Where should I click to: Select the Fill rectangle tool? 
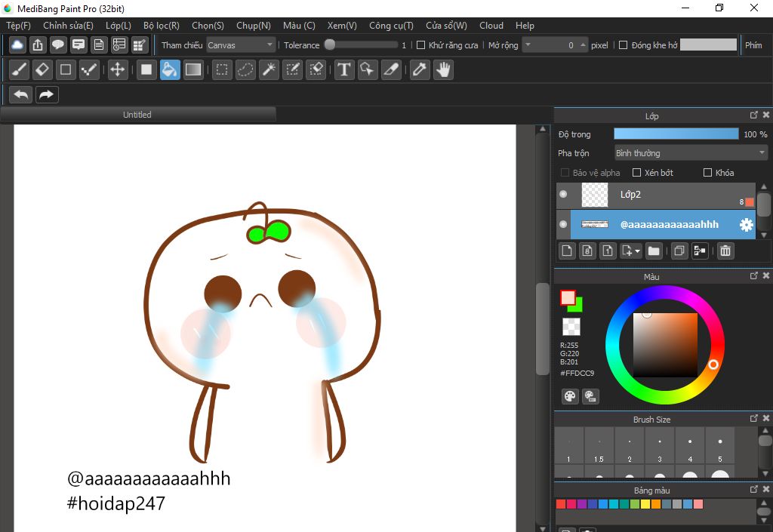point(146,69)
